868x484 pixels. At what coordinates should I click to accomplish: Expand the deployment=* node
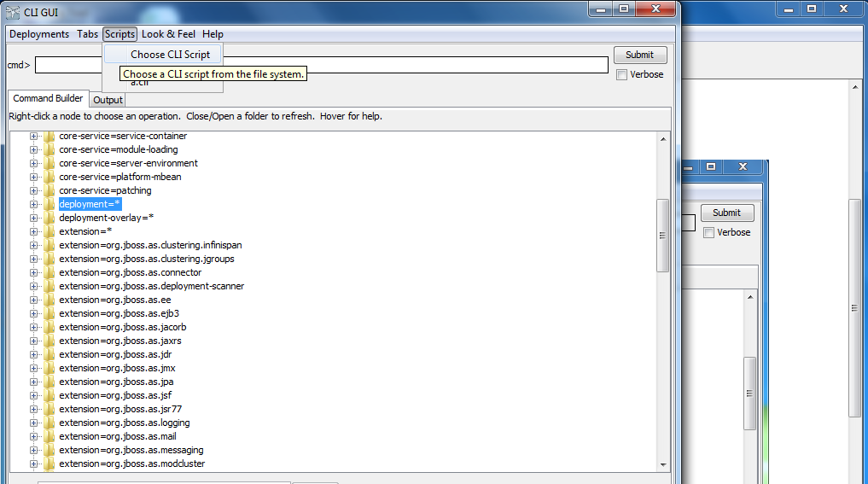pyautogui.click(x=34, y=204)
